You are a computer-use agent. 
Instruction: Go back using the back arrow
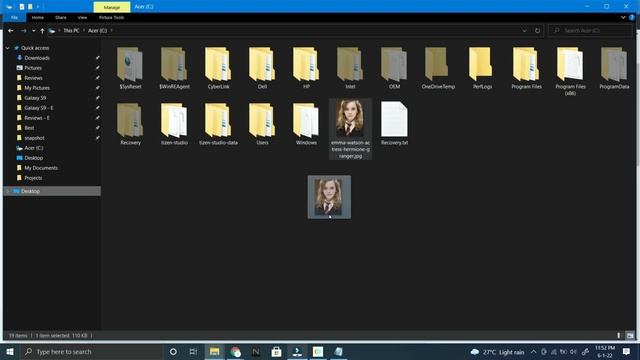[x=11, y=31]
